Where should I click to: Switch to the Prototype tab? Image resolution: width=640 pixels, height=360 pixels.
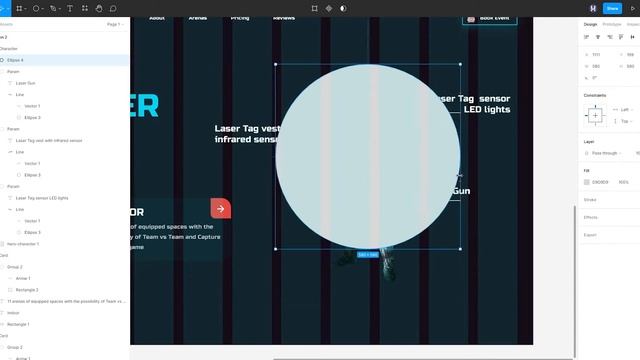click(x=612, y=24)
